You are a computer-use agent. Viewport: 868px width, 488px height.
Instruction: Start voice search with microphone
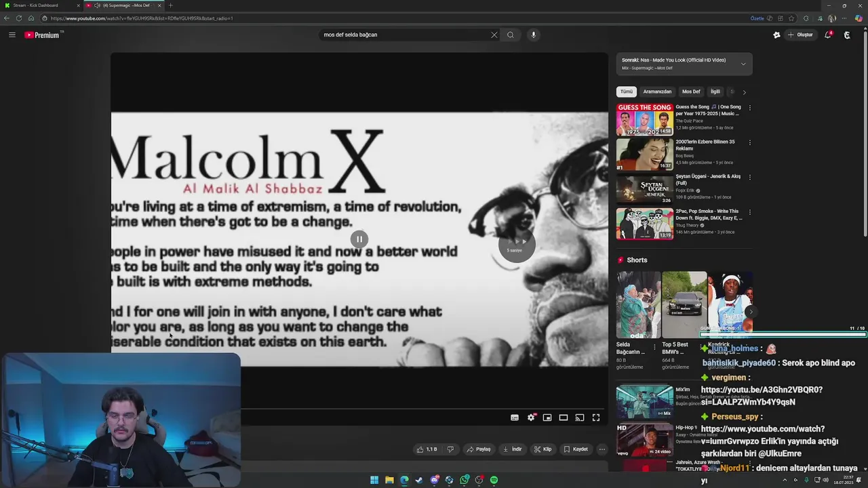(534, 35)
